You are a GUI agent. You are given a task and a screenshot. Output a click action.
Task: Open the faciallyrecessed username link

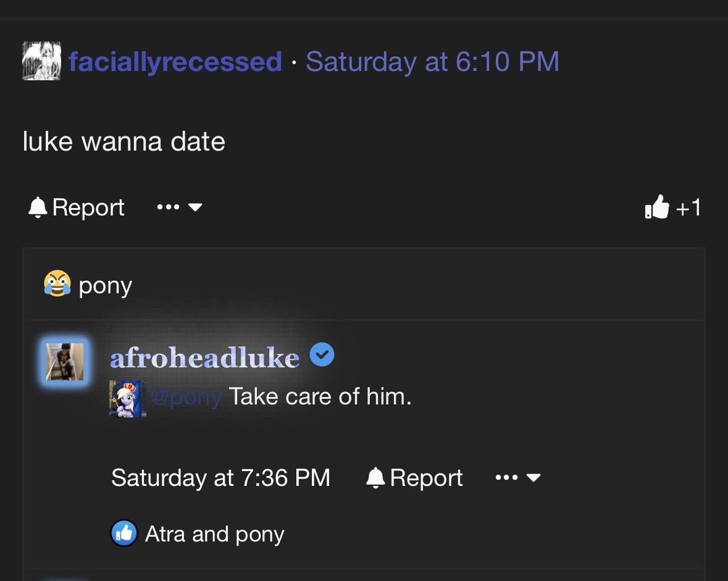pyautogui.click(x=175, y=61)
